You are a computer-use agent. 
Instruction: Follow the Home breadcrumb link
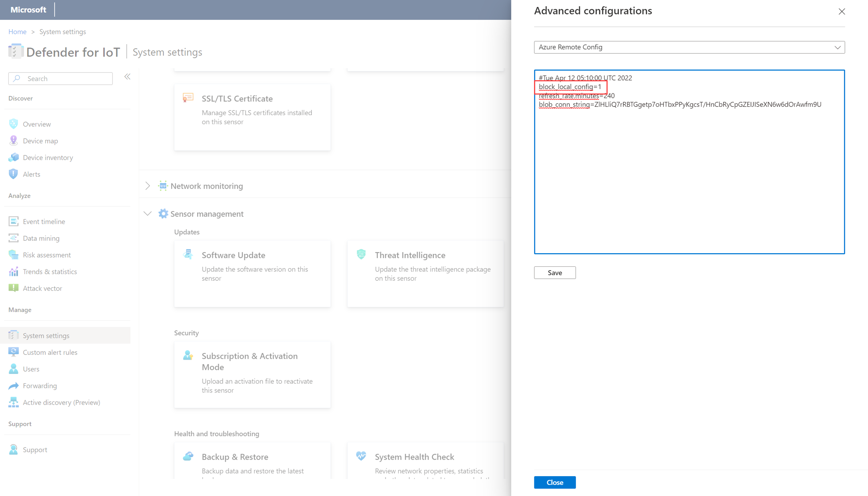tap(17, 32)
